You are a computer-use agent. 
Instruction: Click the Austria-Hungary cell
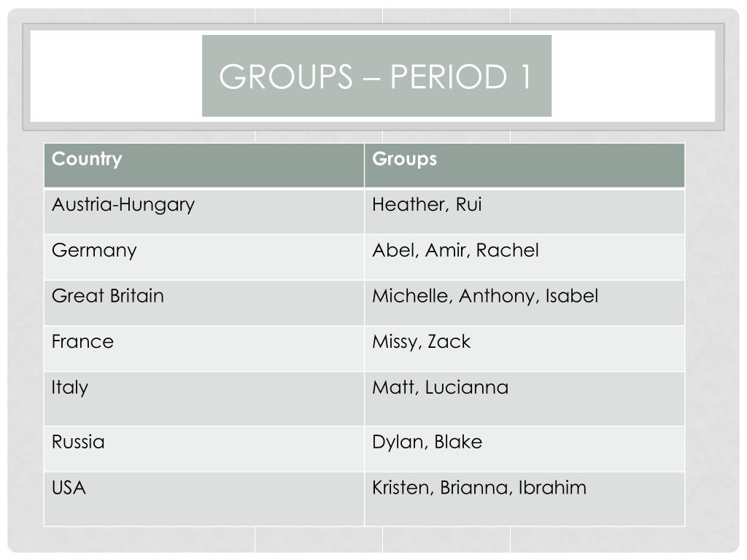(x=204, y=211)
